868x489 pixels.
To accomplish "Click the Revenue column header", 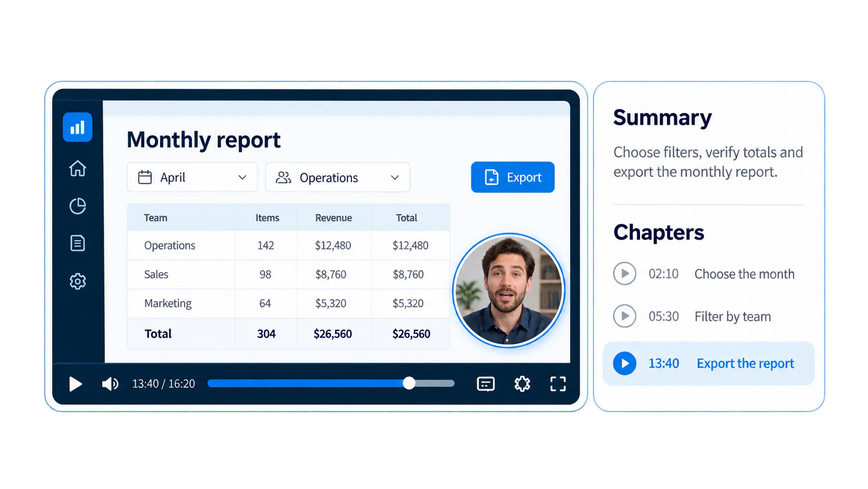I will click(333, 218).
